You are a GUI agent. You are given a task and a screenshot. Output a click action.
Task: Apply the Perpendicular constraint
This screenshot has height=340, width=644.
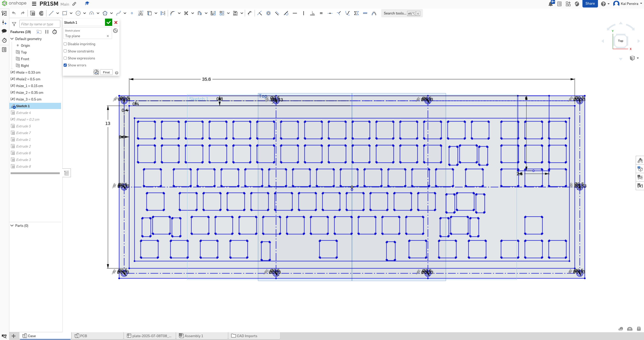[x=313, y=13]
